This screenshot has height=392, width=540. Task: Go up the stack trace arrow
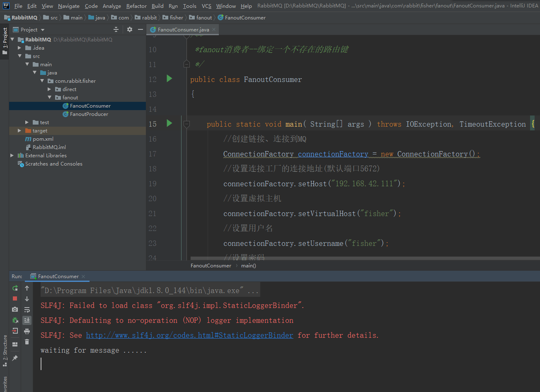click(x=27, y=288)
